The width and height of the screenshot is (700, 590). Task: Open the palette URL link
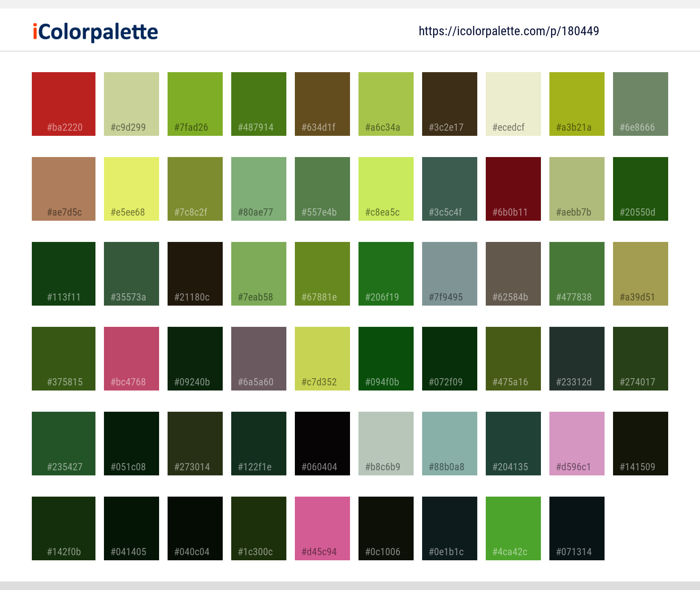pyautogui.click(x=508, y=31)
